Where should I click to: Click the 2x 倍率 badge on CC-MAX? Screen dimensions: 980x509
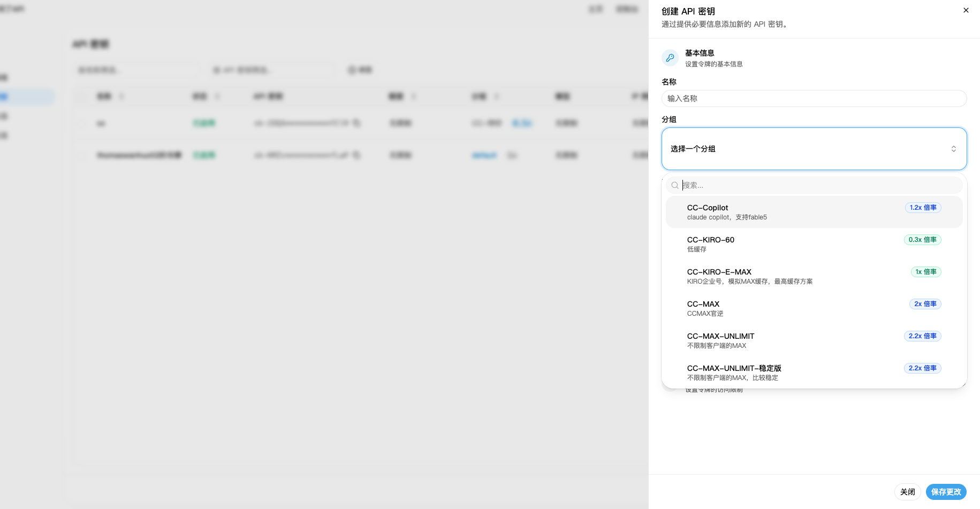[925, 304]
